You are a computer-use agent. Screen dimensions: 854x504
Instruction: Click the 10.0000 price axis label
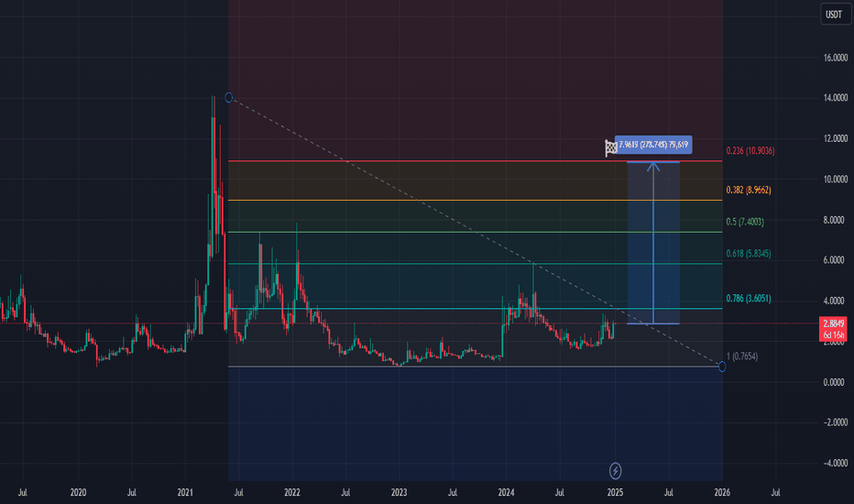[x=836, y=180]
